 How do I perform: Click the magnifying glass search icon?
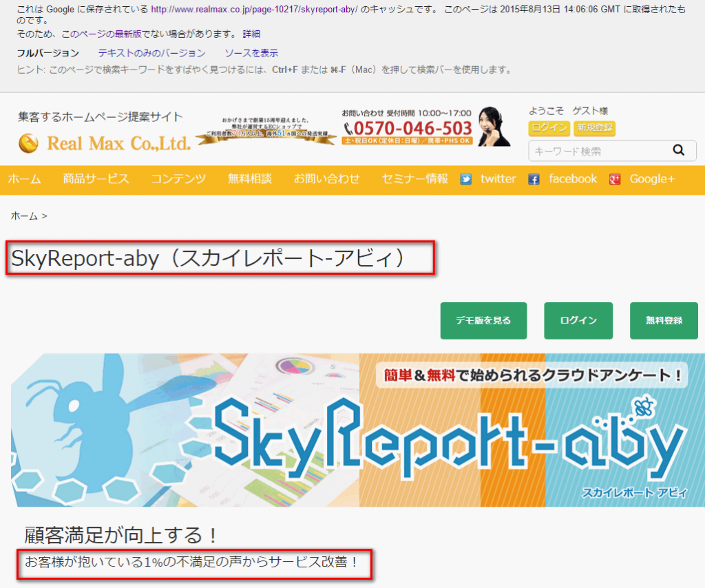tap(678, 150)
